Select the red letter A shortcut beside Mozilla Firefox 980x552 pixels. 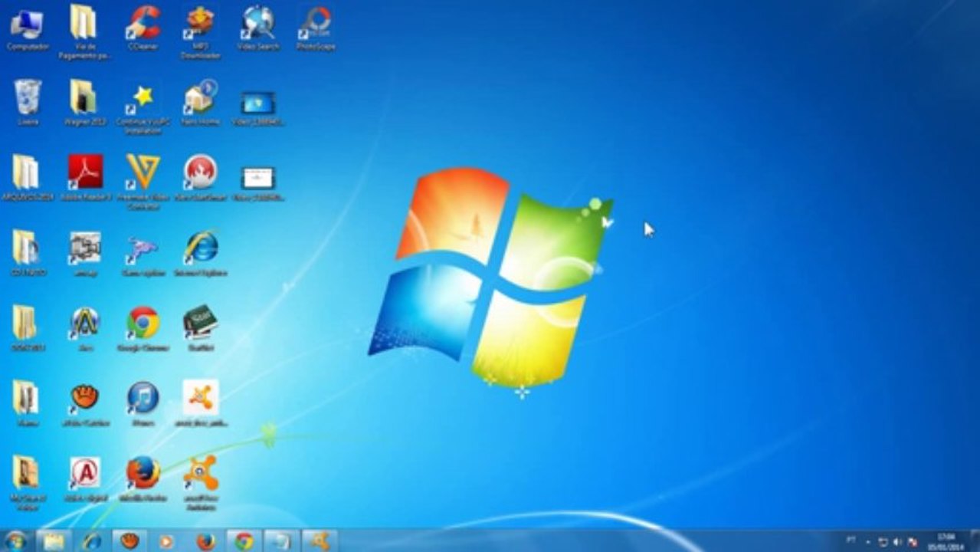point(85,478)
